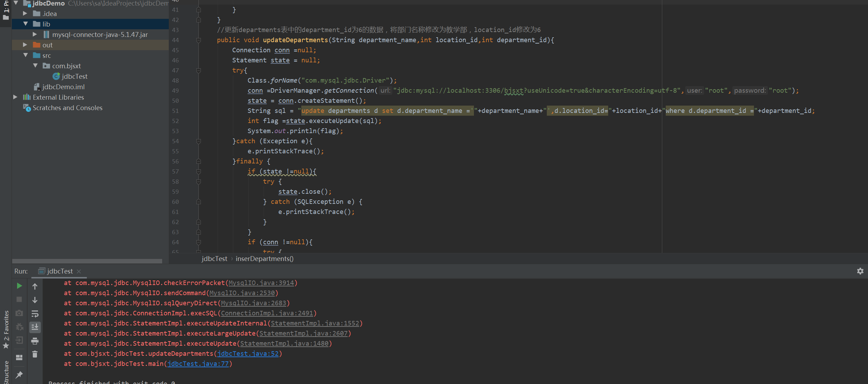
Task: Click the project panel horizontal scrollbar
Action: click(x=87, y=261)
